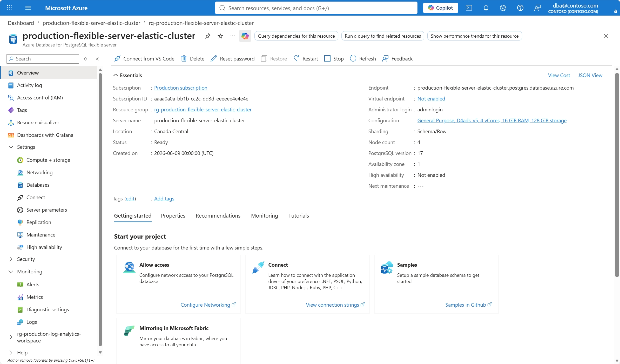The height and width of the screenshot is (364, 620).
Task: Click Restart server in toolbar
Action: (x=306, y=59)
